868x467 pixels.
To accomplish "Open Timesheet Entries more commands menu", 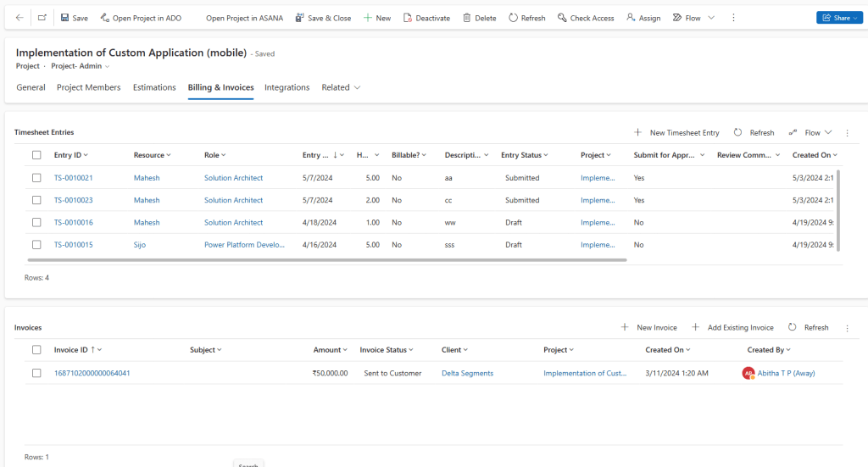I will (x=847, y=133).
